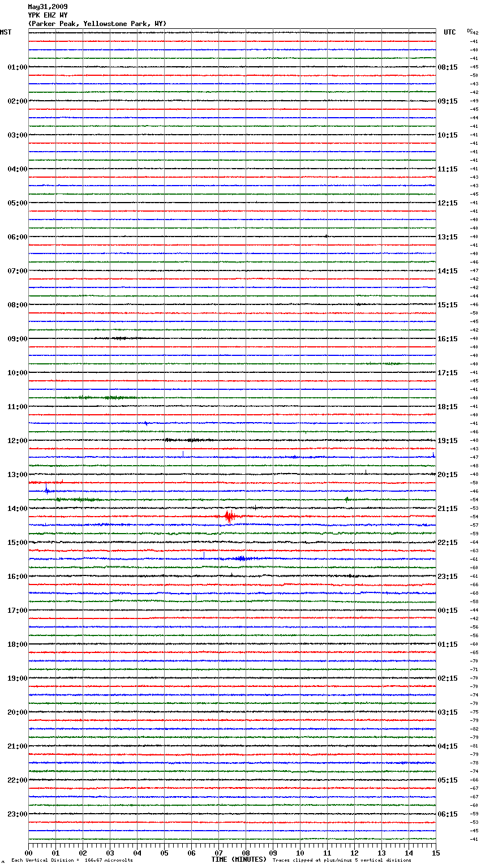The width and height of the screenshot is (481, 868).
Task: Click the '14:00' MST time label
Action: pyautogui.click(x=18, y=509)
